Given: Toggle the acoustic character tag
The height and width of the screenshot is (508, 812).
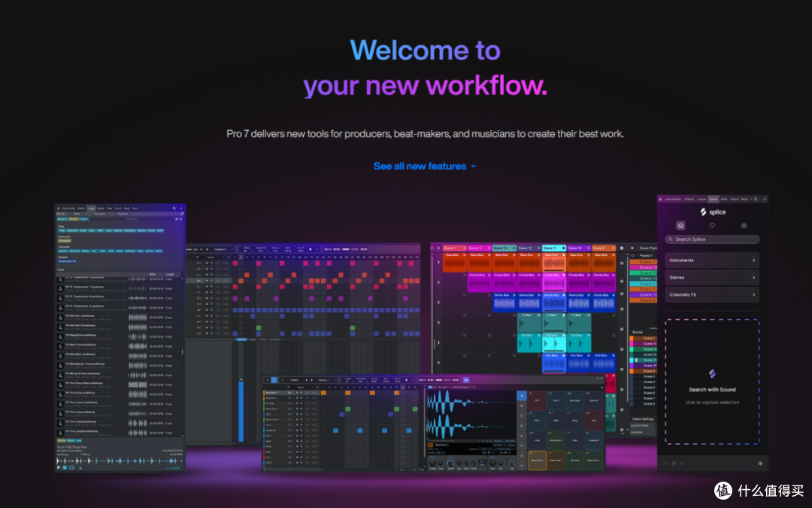Looking at the screenshot, I should point(63,251).
